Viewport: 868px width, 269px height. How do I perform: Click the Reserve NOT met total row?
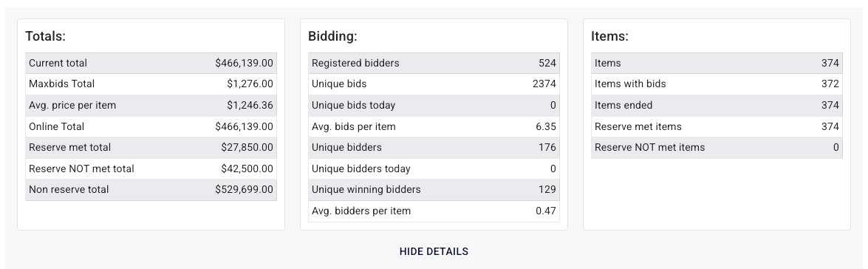pos(151,168)
